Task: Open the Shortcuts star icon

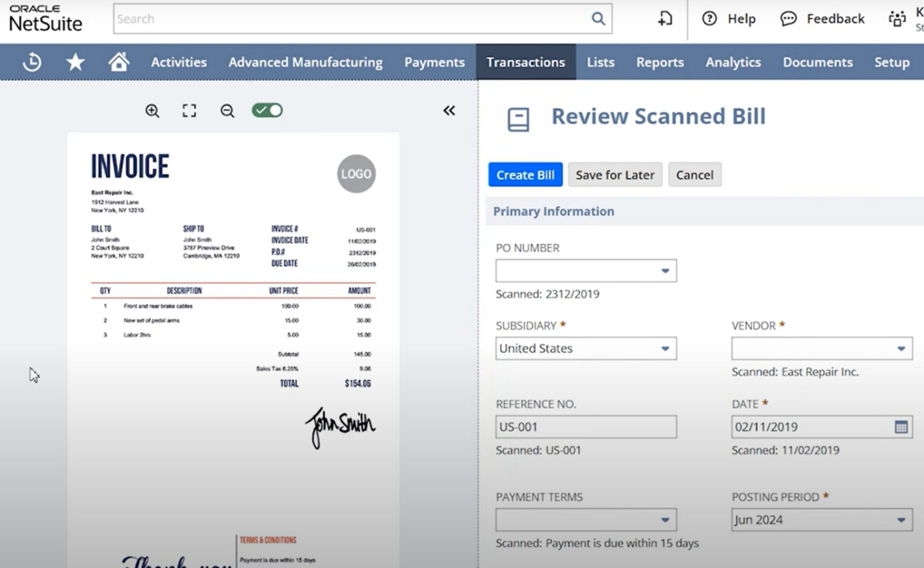Action: (x=76, y=62)
